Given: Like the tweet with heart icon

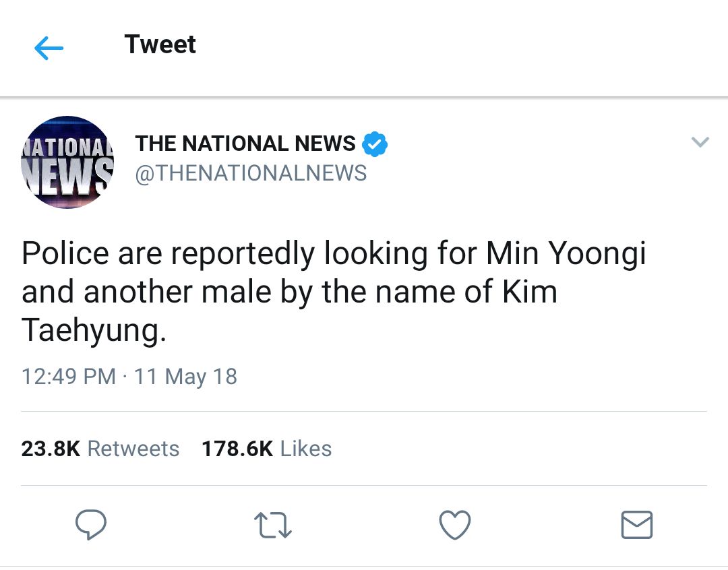Looking at the screenshot, I should coord(455,525).
